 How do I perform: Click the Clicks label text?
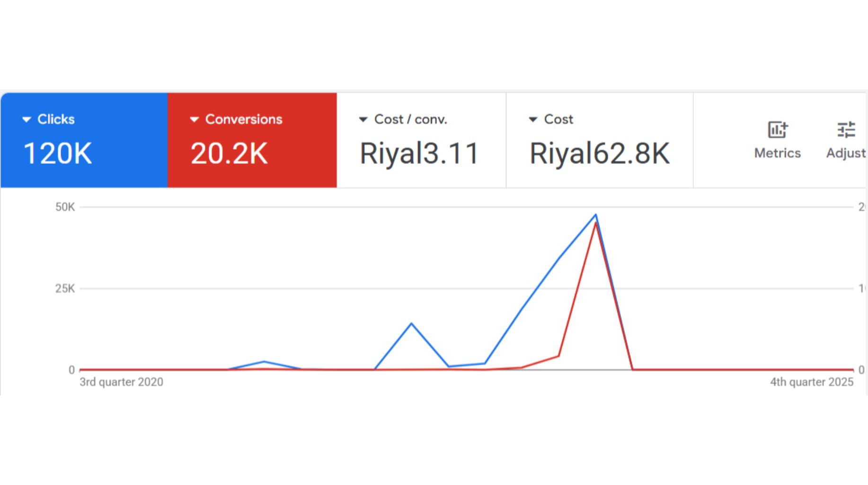(56, 119)
